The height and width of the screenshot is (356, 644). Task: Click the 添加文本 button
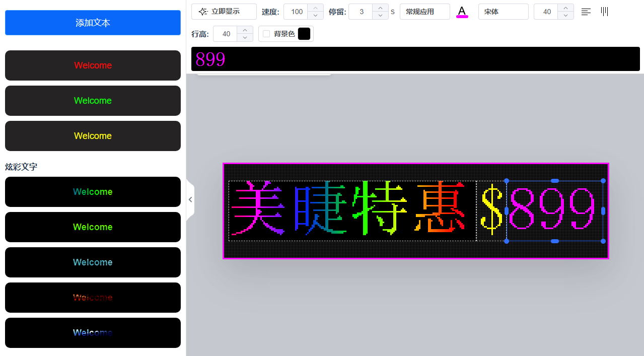93,23
